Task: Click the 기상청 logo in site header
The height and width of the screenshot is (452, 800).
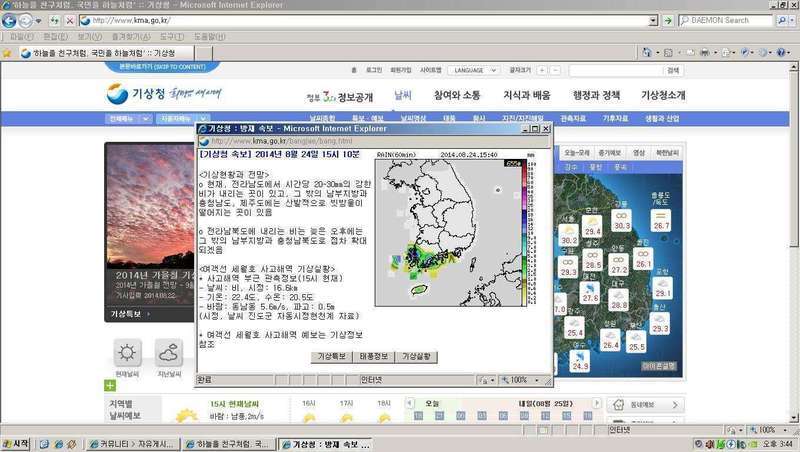Action: pos(137,94)
